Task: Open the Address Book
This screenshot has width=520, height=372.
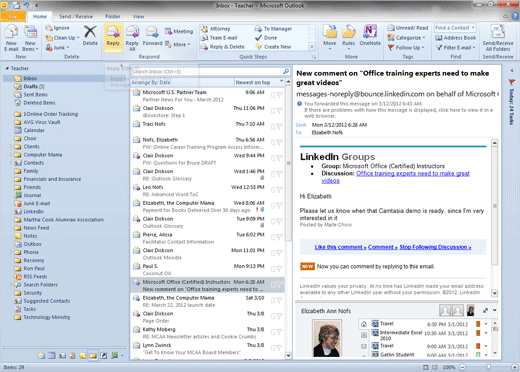Action: coord(455,38)
